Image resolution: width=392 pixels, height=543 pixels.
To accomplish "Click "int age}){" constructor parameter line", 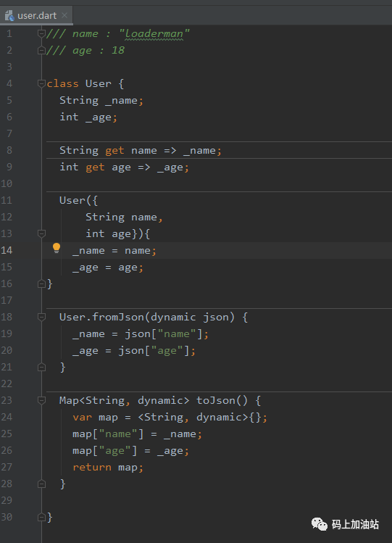I will 117,233.
